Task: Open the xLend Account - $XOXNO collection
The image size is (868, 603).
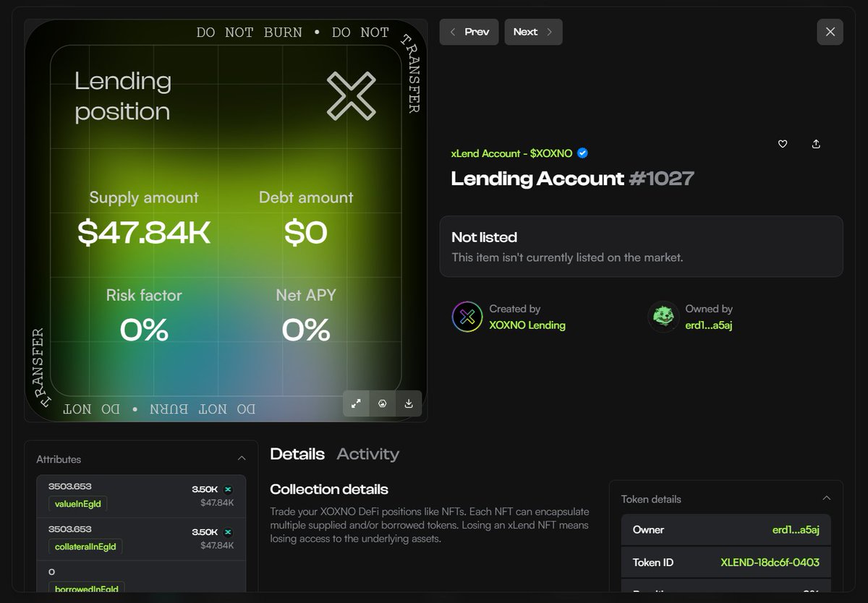Action: (511, 153)
